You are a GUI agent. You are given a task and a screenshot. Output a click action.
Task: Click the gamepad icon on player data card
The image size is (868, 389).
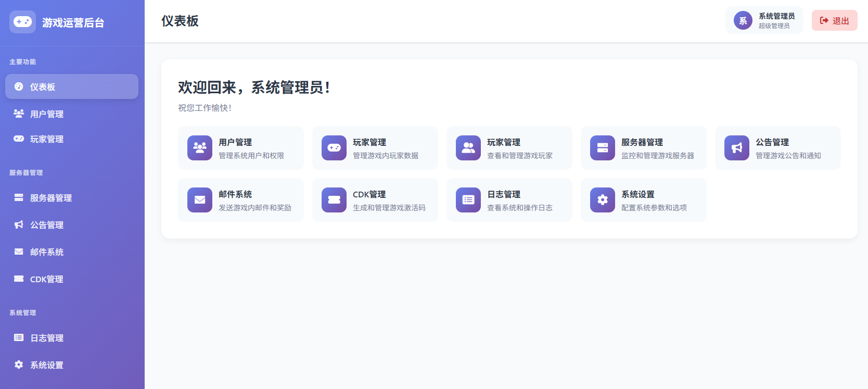(334, 148)
